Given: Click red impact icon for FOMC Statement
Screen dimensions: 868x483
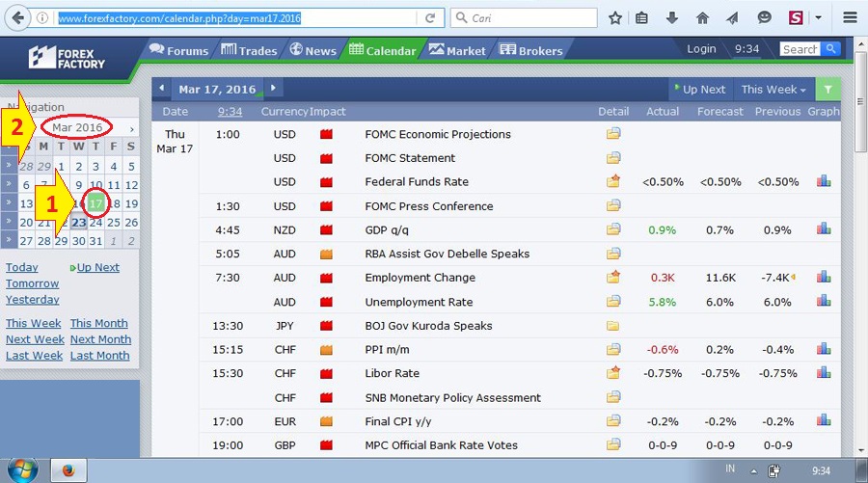Looking at the screenshot, I should tap(326, 158).
